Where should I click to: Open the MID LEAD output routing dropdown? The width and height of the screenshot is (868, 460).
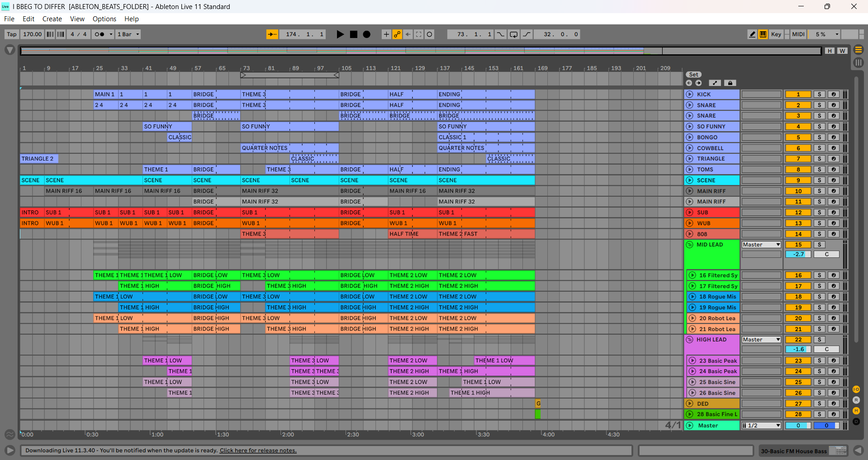pos(762,245)
